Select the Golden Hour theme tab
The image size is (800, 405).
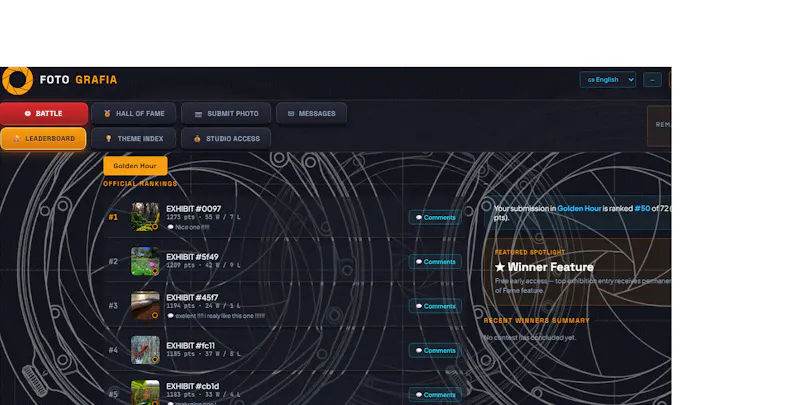pyautogui.click(x=135, y=166)
